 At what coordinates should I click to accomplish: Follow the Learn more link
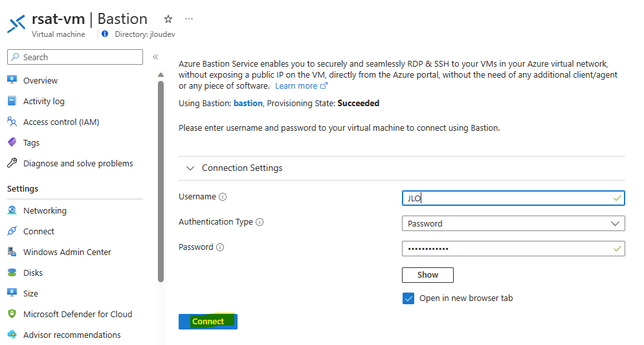[296, 86]
